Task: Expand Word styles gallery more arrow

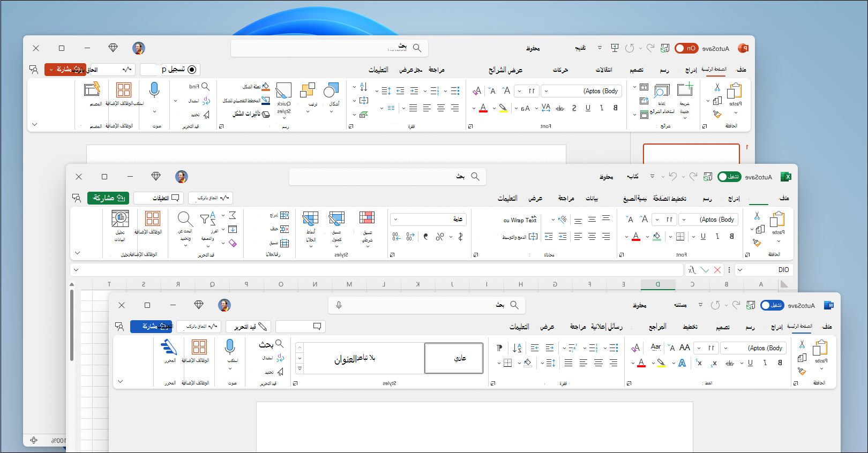Action: tap(300, 369)
